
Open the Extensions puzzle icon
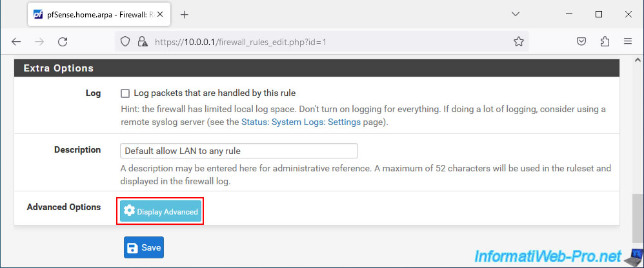(x=605, y=41)
